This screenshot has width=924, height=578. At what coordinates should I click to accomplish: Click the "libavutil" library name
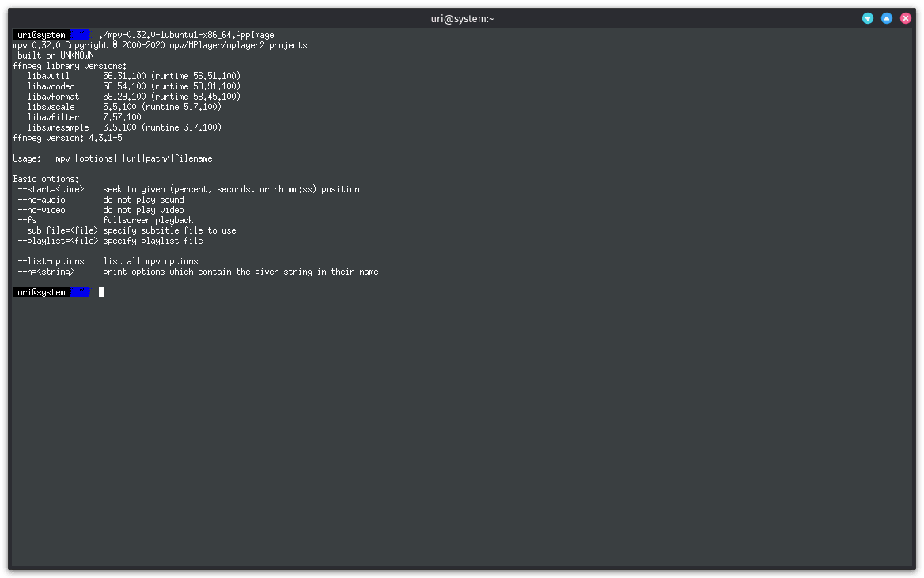tap(48, 76)
